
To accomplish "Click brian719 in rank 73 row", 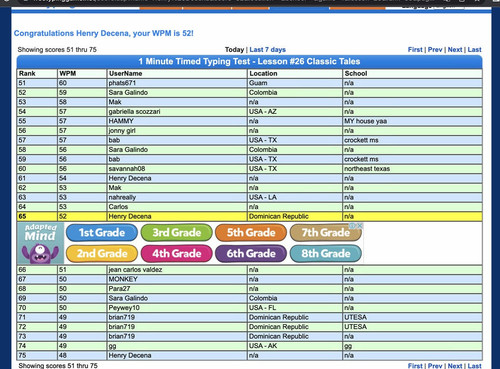I will tap(122, 336).
